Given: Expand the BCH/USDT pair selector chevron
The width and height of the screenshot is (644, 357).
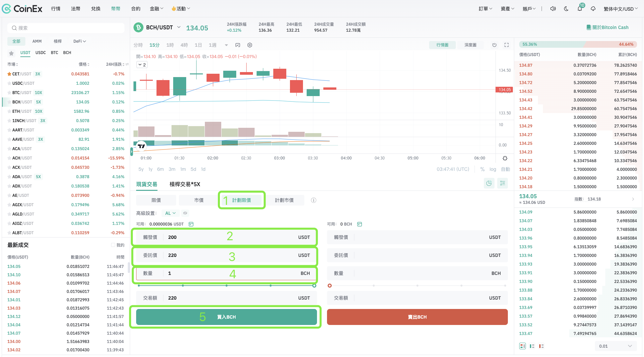Looking at the screenshot, I should (x=179, y=27).
